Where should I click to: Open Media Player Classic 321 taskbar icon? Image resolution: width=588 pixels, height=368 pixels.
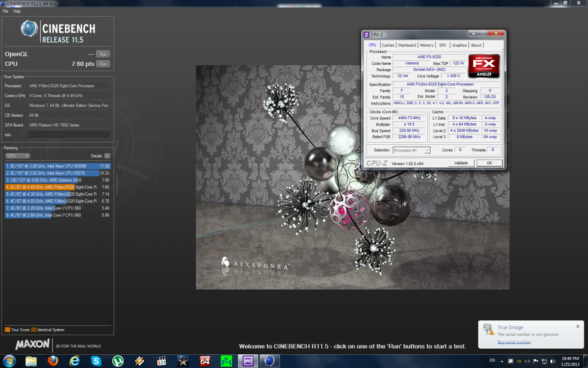point(161,361)
